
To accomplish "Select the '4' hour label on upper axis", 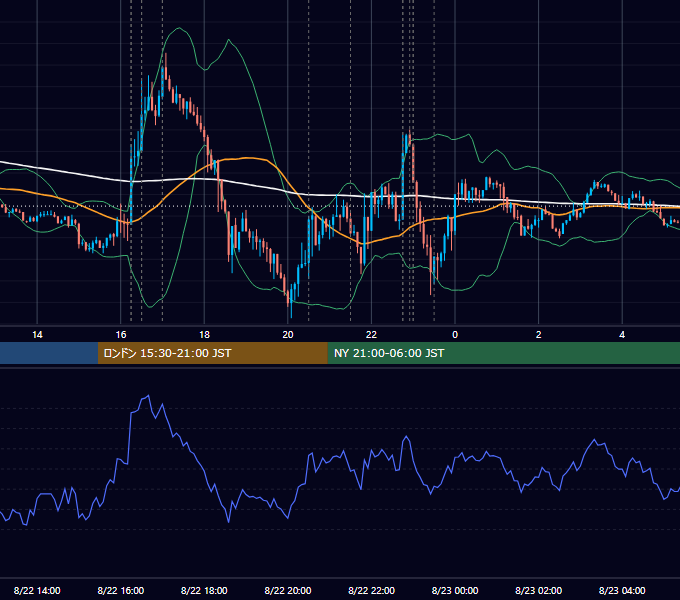I will (x=622, y=335).
